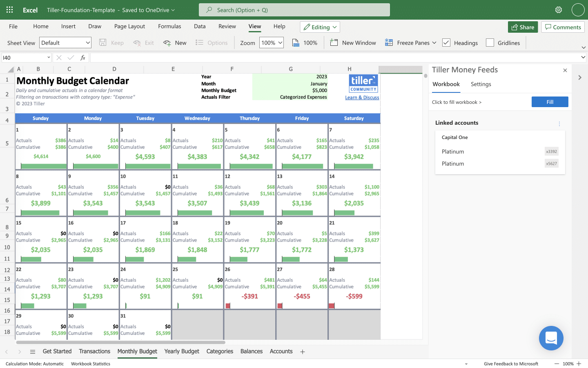Click the Zoom to 100% icon

coord(296,43)
